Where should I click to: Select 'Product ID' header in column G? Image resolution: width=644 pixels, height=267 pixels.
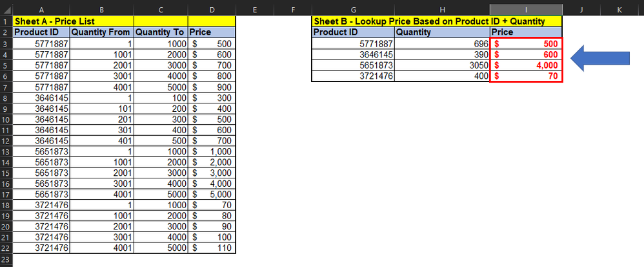click(353, 32)
